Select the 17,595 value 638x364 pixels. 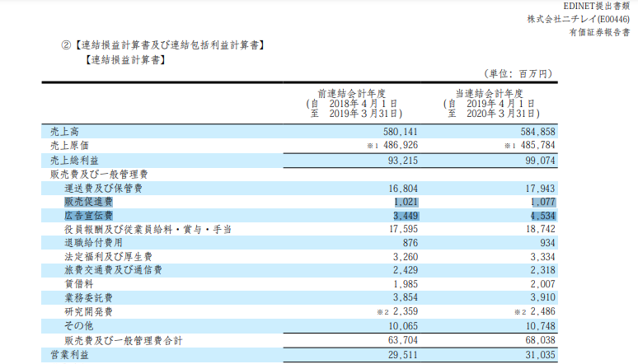coord(403,230)
